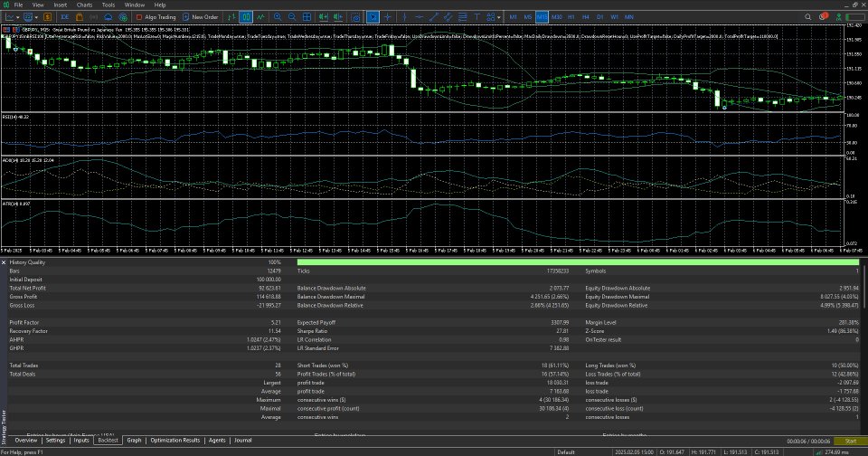Open the Optimization Results tab
The width and height of the screenshot is (868, 456).
click(175, 441)
